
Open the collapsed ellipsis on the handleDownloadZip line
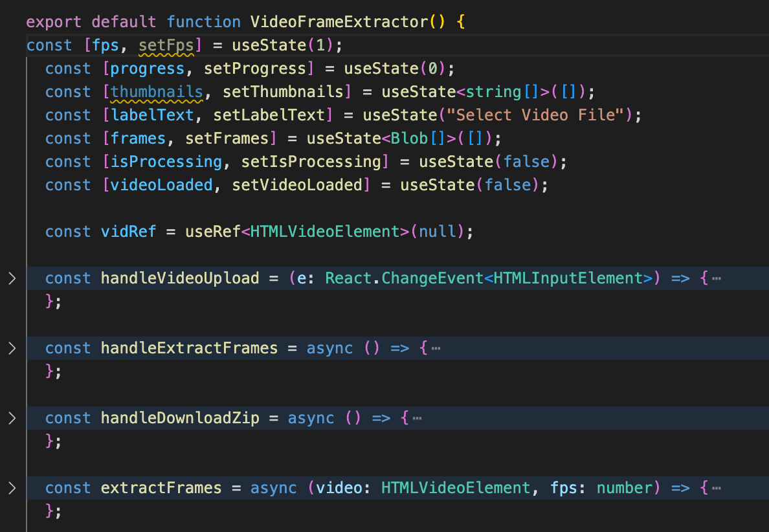pyautogui.click(x=417, y=419)
